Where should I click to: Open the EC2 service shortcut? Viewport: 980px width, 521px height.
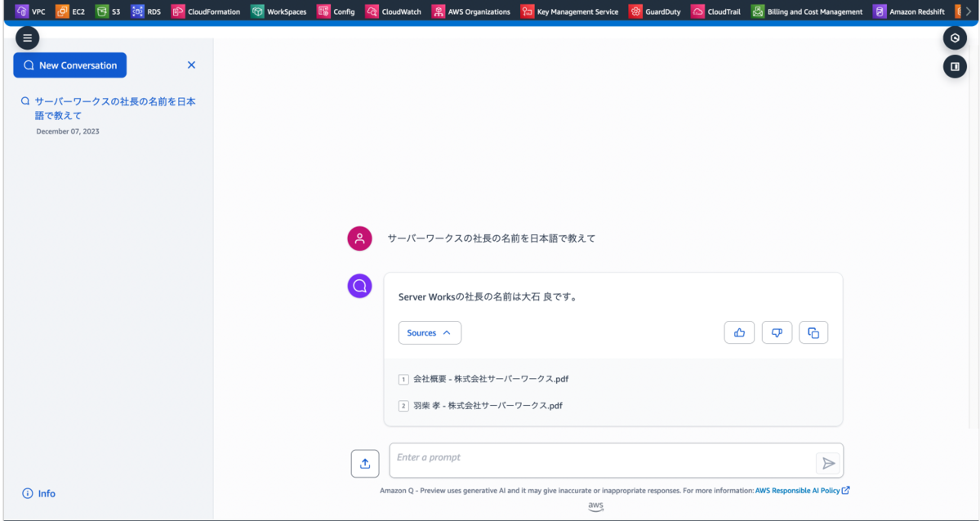coord(70,11)
